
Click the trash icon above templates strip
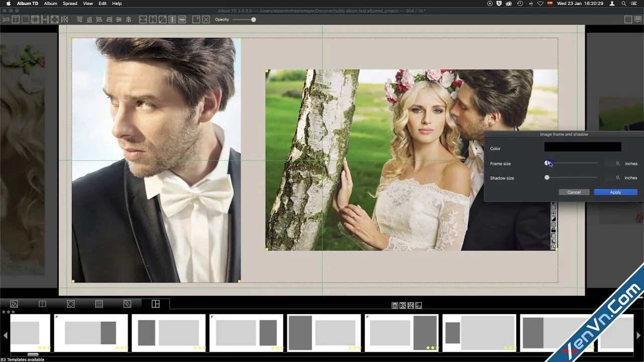click(x=395, y=305)
